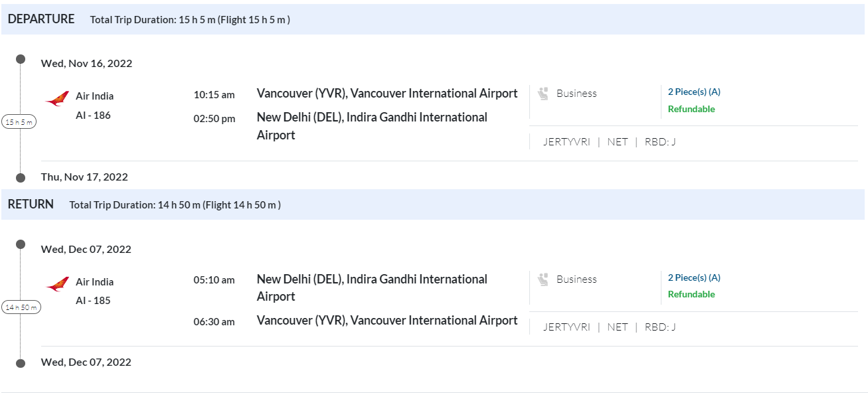Image resolution: width=868 pixels, height=393 pixels.
Task: Click the Air India logo for flight AI-185
Action: [x=57, y=285]
